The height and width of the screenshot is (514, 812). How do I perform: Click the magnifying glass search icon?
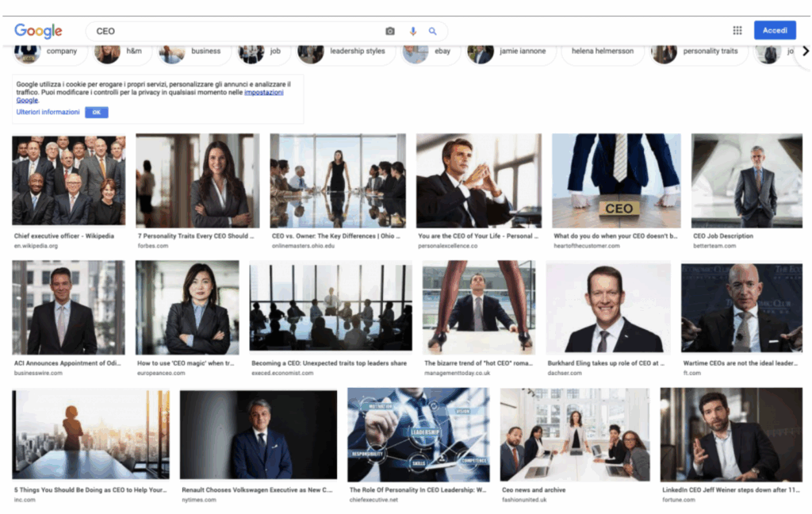click(433, 31)
